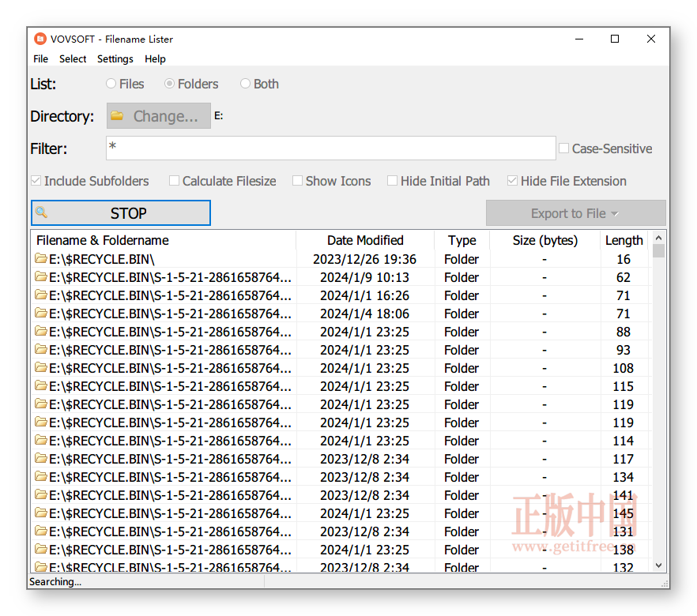Image resolution: width=697 pixels, height=616 pixels.
Task: Click the list scrollbar up arrow
Action: (x=659, y=238)
